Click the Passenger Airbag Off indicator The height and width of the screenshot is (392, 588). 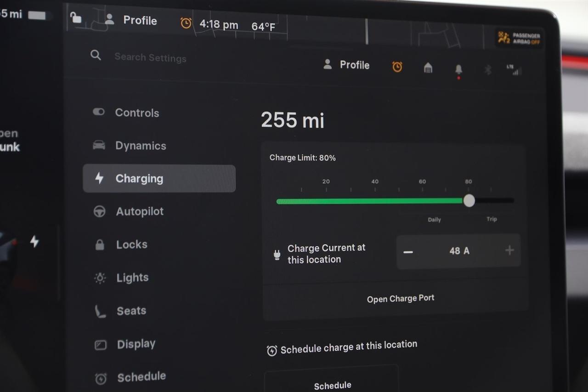click(x=520, y=39)
